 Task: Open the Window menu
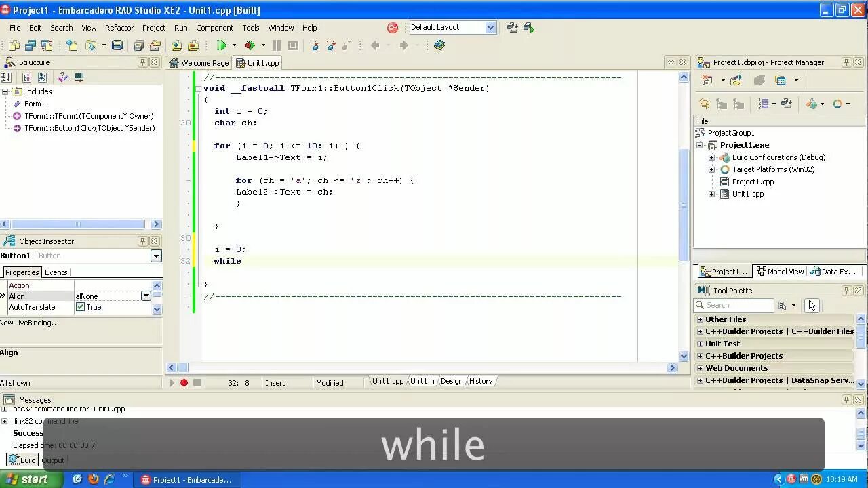pyautogui.click(x=281, y=28)
